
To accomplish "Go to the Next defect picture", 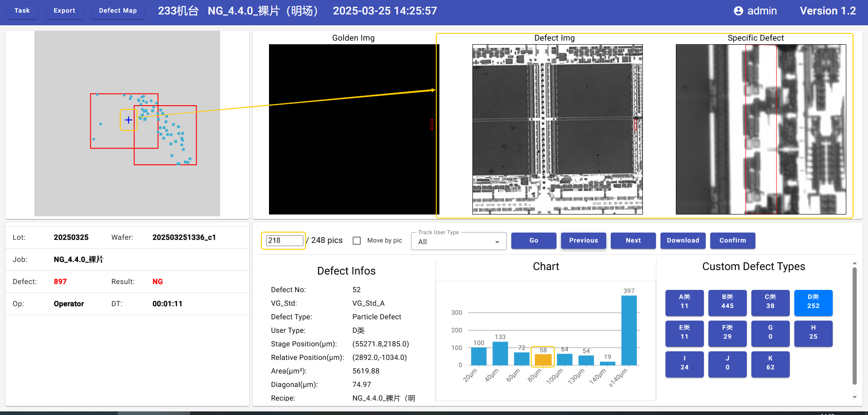I will coord(633,241).
